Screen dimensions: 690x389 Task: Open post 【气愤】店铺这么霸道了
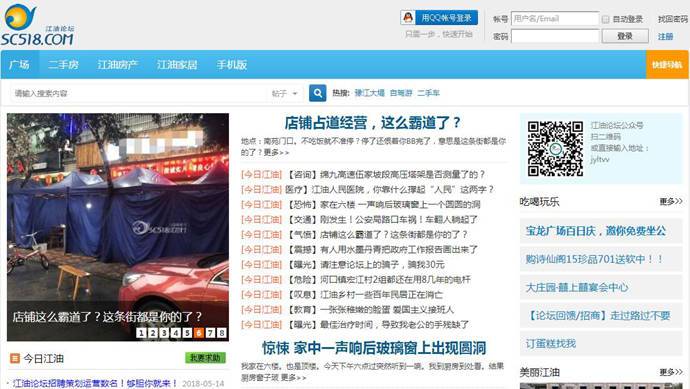pyautogui.click(x=377, y=235)
